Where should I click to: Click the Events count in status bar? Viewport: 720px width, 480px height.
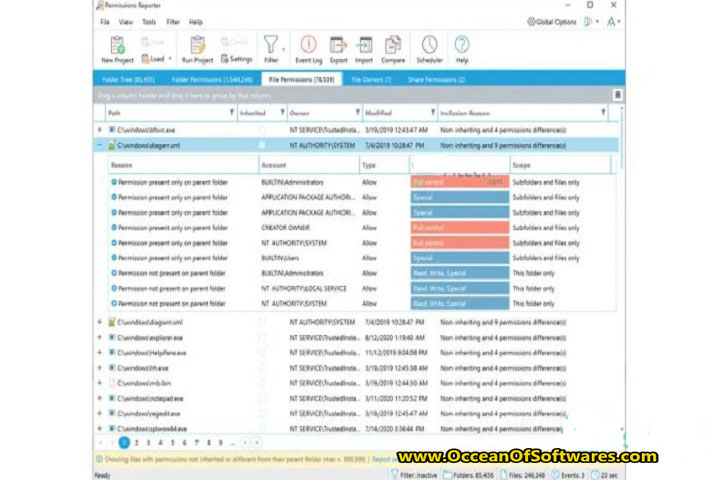click(568, 475)
